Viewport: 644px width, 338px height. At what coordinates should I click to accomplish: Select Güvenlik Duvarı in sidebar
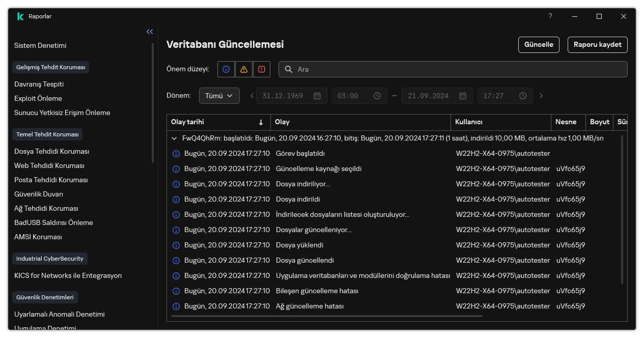[x=39, y=194]
